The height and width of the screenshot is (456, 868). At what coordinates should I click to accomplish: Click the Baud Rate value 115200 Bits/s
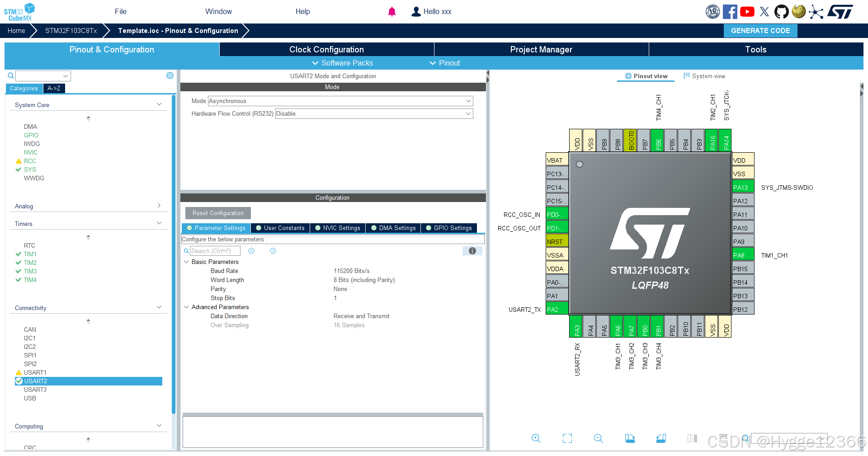pyautogui.click(x=352, y=271)
